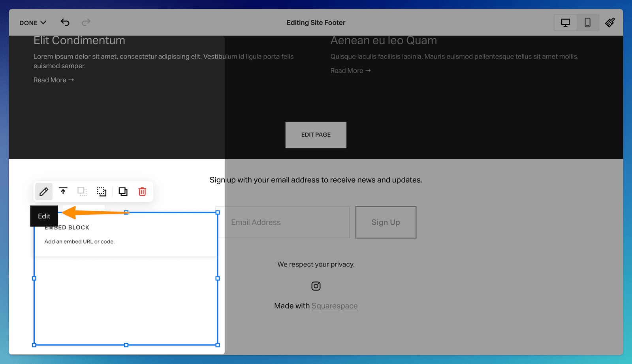Click the Sign Up button
The image size is (632, 364).
click(386, 222)
